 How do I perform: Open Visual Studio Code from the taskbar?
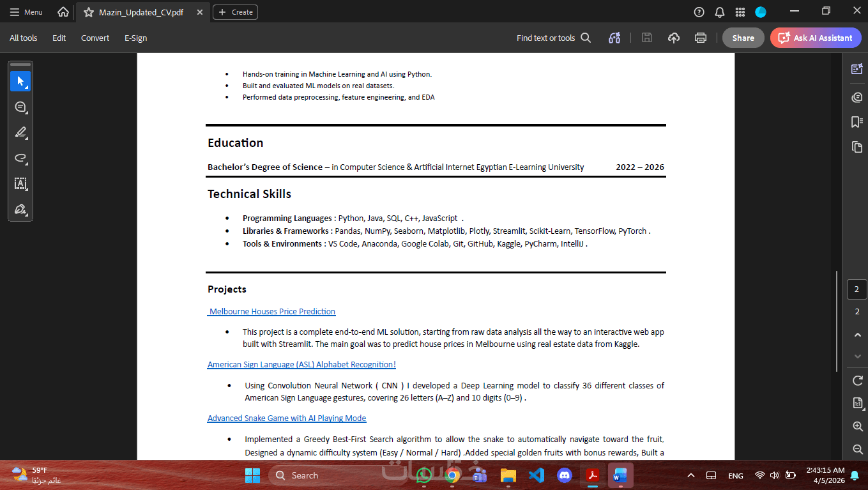pos(536,475)
